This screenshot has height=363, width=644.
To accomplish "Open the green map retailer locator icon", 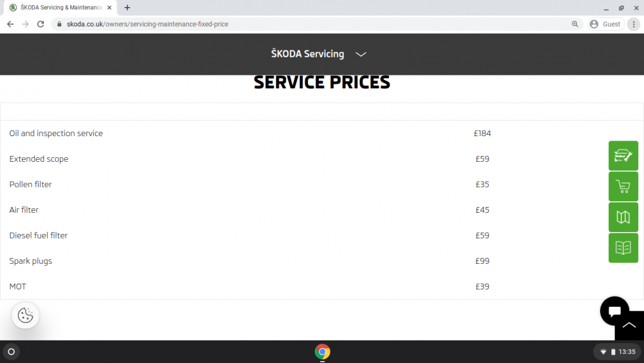I will (623, 217).
